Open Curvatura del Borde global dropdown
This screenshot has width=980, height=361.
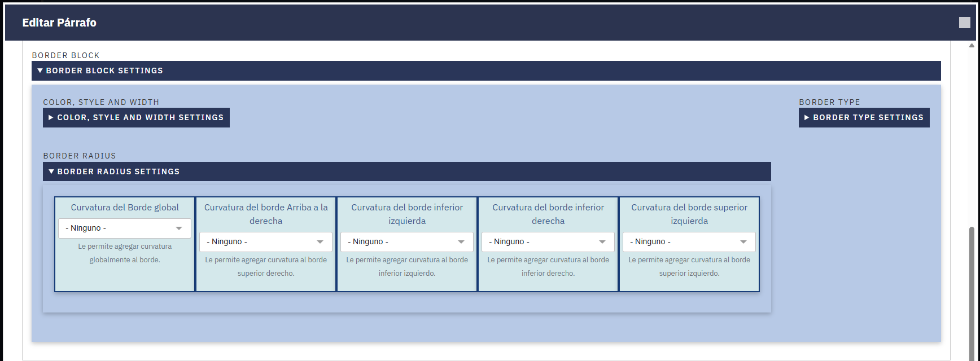point(125,228)
